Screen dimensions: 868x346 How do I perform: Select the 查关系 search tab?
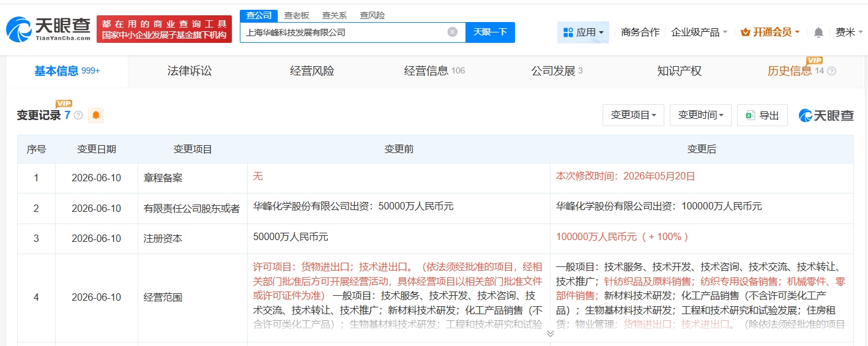[335, 15]
